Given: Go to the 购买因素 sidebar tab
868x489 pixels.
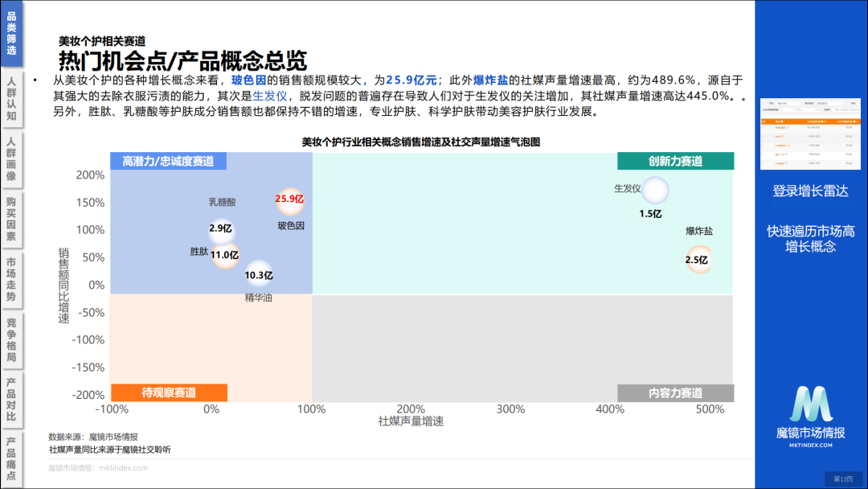Looking at the screenshot, I should [11, 219].
